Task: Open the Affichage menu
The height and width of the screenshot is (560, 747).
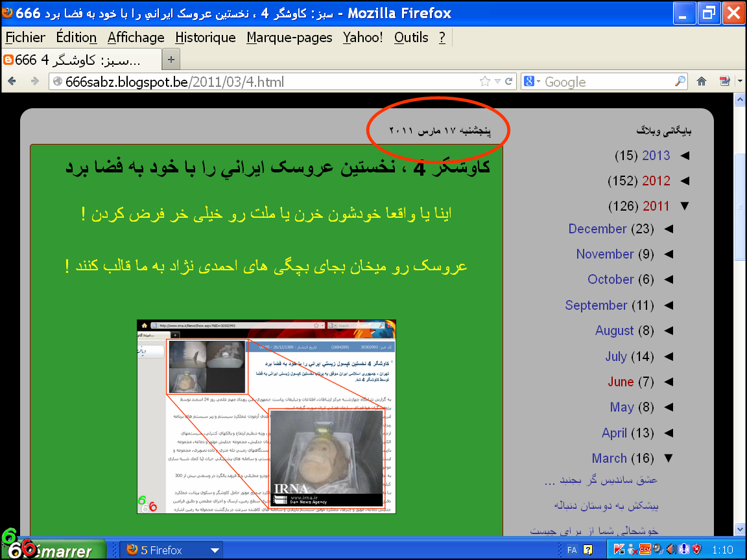Action: click(136, 37)
